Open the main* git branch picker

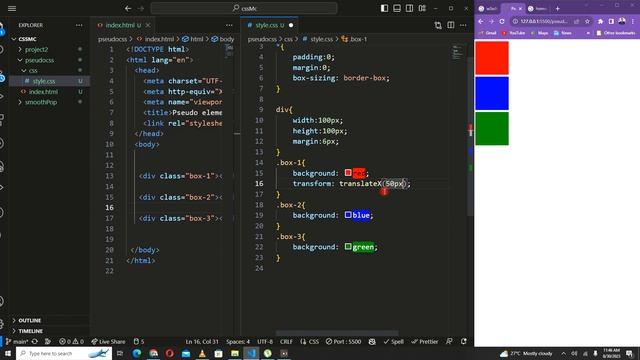tap(17, 342)
